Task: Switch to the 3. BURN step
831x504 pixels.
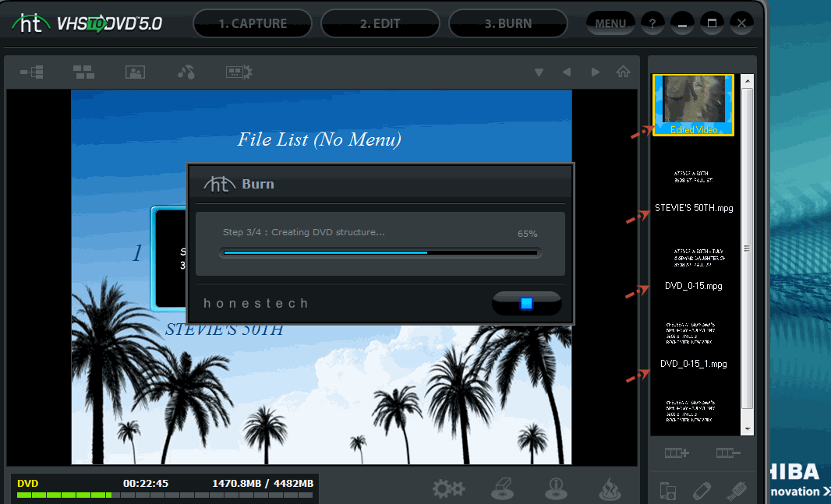Action: 507,24
